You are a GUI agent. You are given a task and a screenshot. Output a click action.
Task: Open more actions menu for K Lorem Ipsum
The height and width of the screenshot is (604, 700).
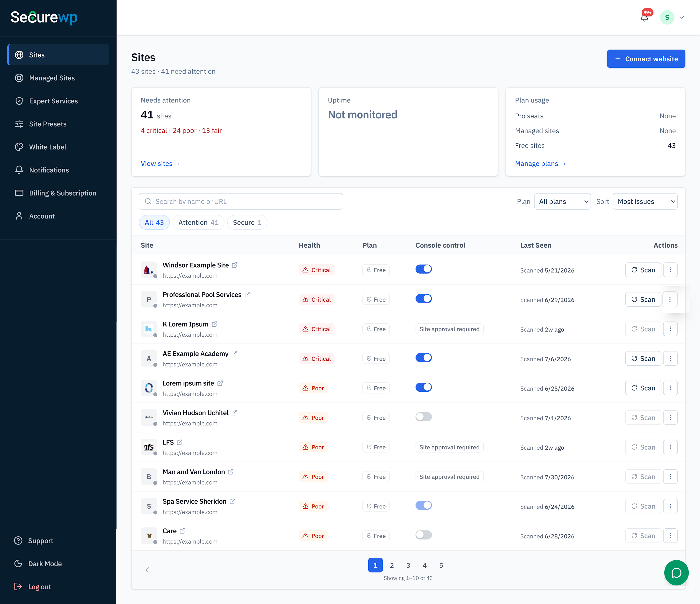tap(670, 329)
